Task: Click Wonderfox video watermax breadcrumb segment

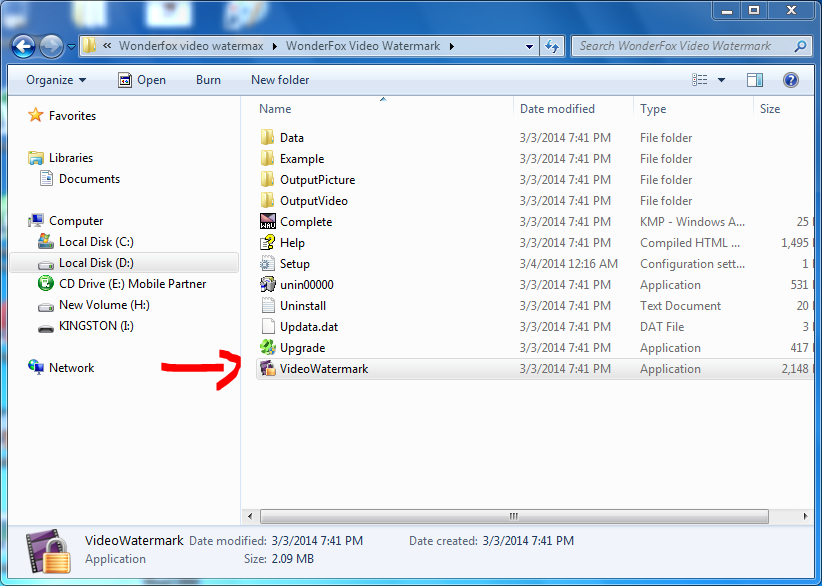Action: click(191, 46)
